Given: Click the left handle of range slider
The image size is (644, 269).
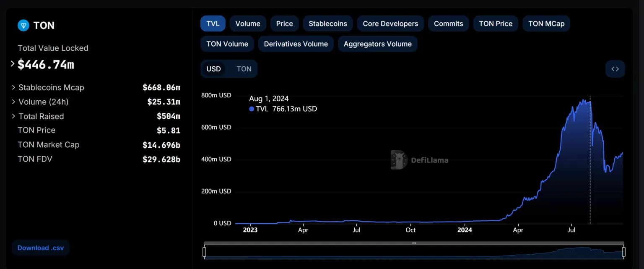Looking at the screenshot, I should 204,252.
